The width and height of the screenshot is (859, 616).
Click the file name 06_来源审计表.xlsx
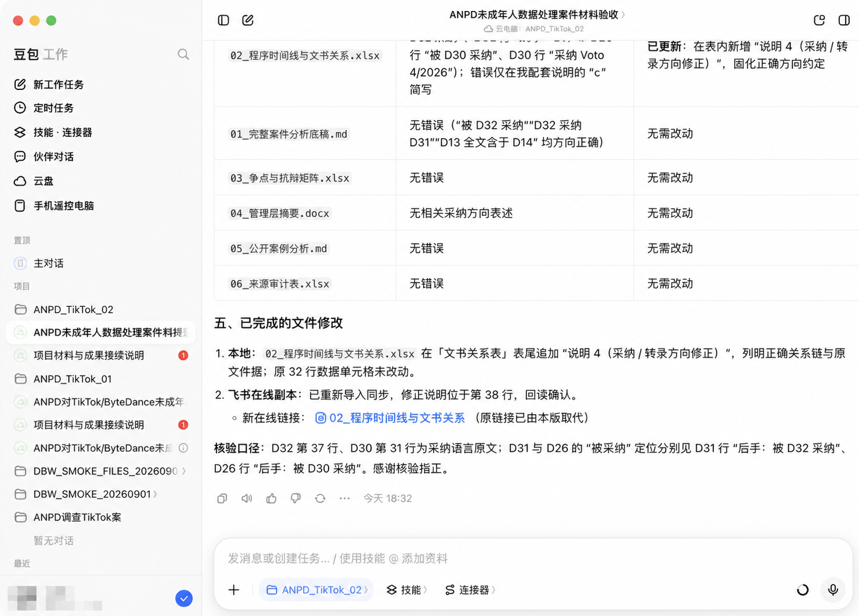click(280, 284)
